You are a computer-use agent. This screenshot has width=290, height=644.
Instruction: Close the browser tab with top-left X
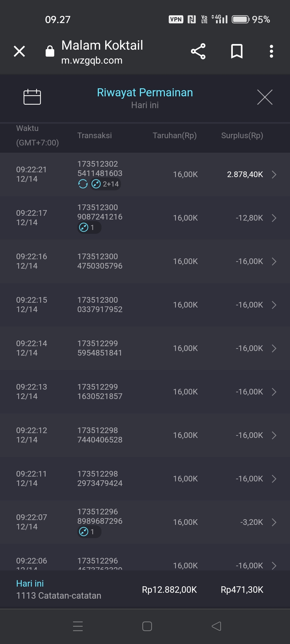[x=19, y=51]
